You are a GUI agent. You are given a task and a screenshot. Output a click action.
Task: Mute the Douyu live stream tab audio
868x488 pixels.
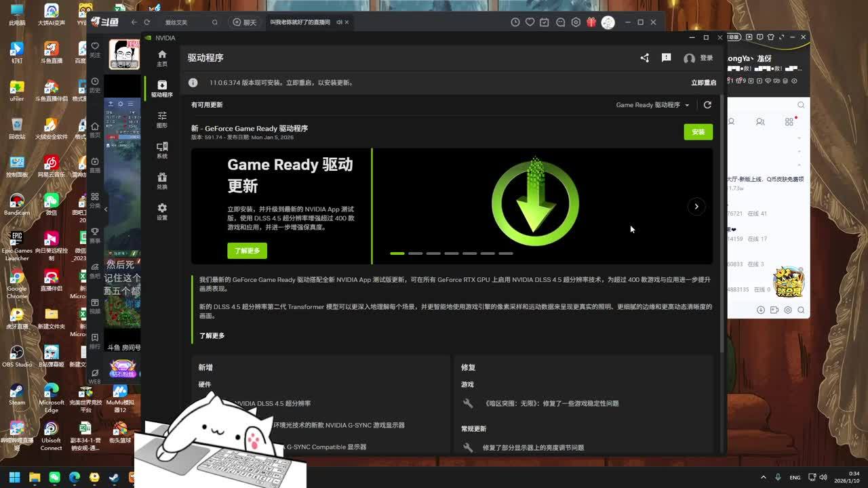[339, 22]
